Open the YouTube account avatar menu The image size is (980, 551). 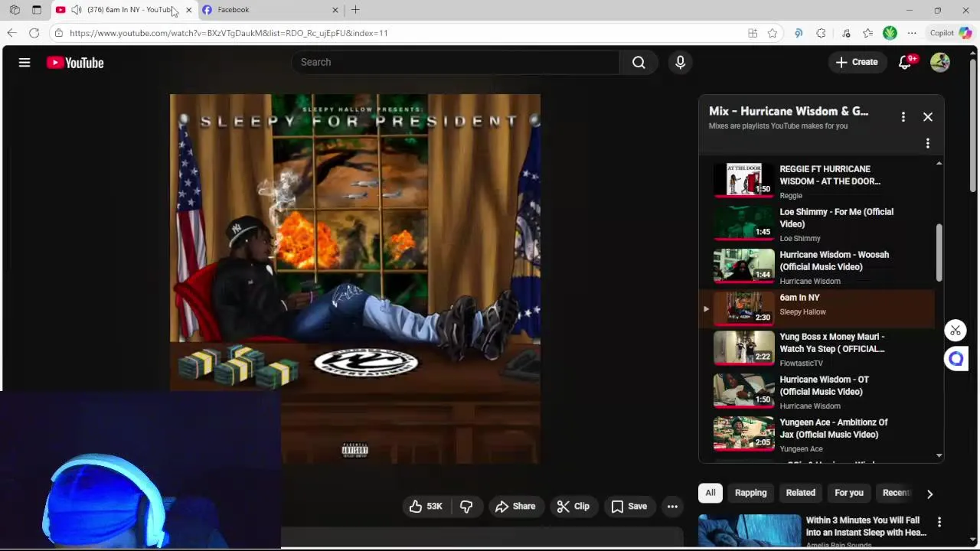coord(940,63)
